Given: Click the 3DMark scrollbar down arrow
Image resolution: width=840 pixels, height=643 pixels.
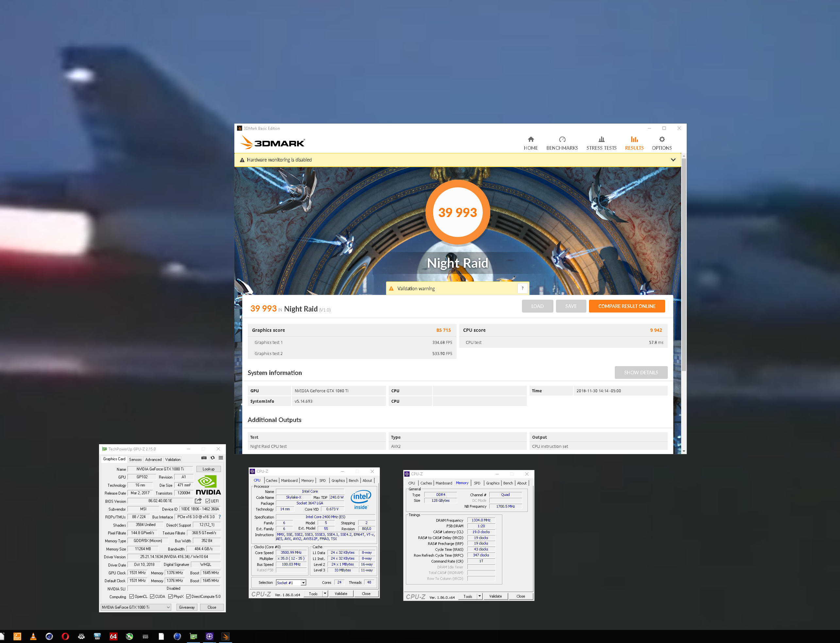Looking at the screenshot, I should pyautogui.click(x=683, y=451).
